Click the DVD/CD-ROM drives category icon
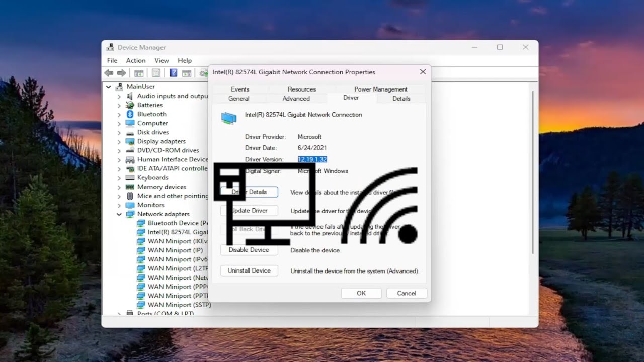644x362 pixels. click(x=130, y=150)
